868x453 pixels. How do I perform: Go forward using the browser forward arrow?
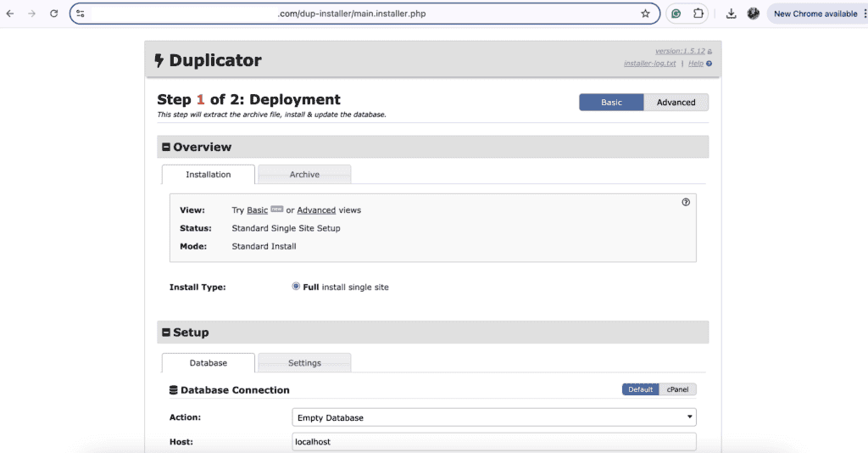(x=31, y=14)
